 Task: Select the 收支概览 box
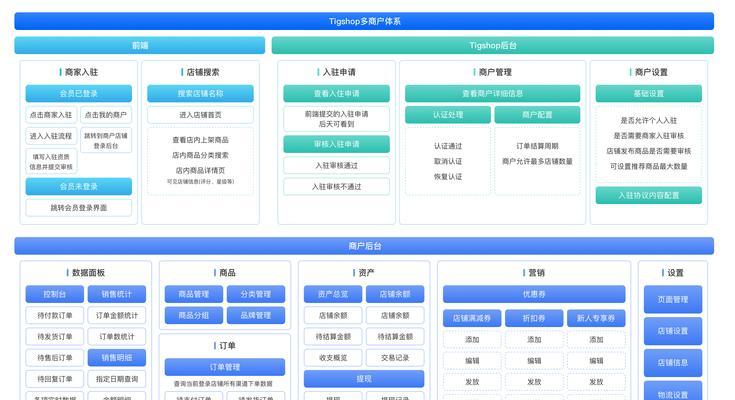point(333,358)
